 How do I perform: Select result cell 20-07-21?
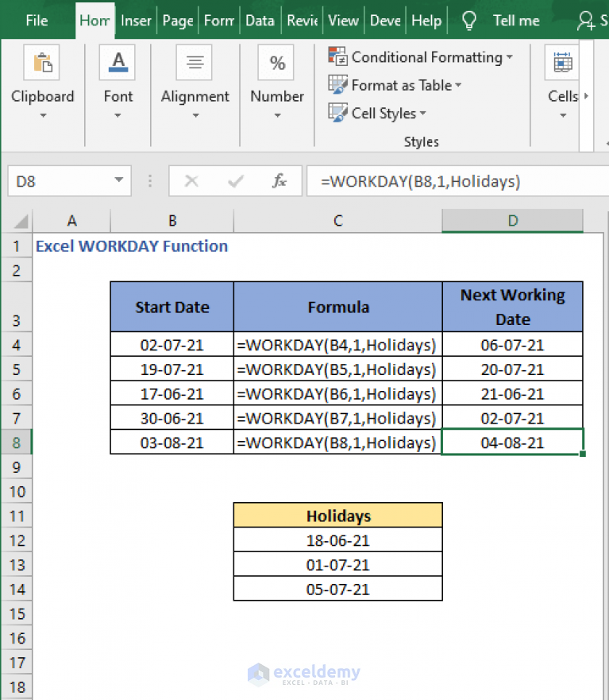513,369
